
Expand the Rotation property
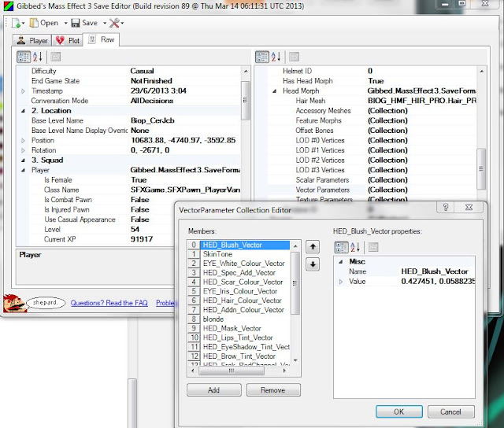point(23,150)
